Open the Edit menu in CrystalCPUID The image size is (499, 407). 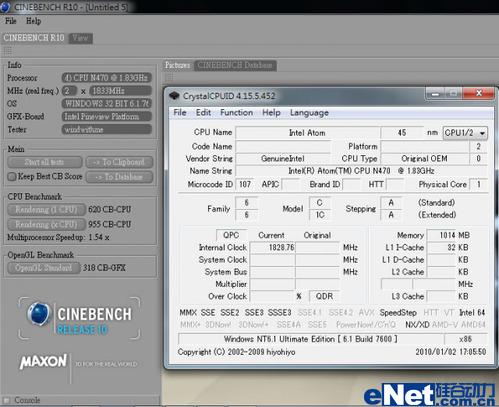203,113
